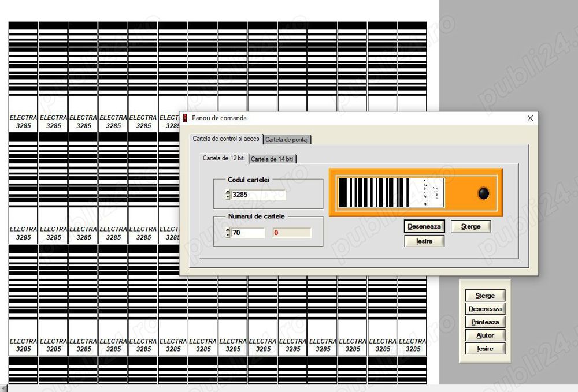The image size is (578, 392).
Task: Click Deseneaza in the Panou de comanda dialog
Action: (424, 226)
